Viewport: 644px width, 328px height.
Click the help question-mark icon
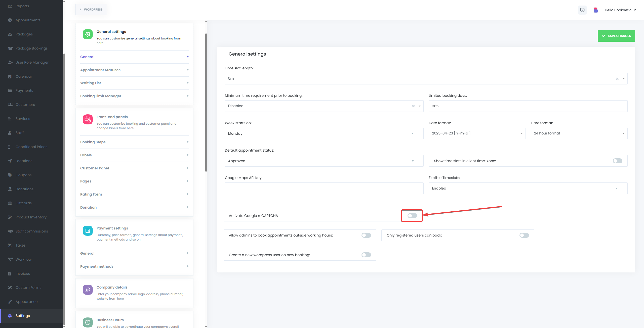(582, 10)
